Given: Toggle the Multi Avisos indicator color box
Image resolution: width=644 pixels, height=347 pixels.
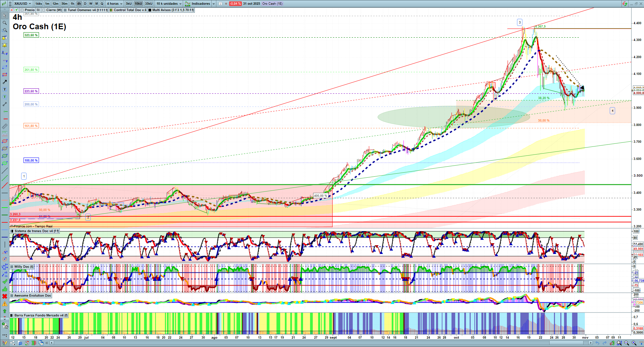Looking at the screenshot, I should click(x=150, y=10).
